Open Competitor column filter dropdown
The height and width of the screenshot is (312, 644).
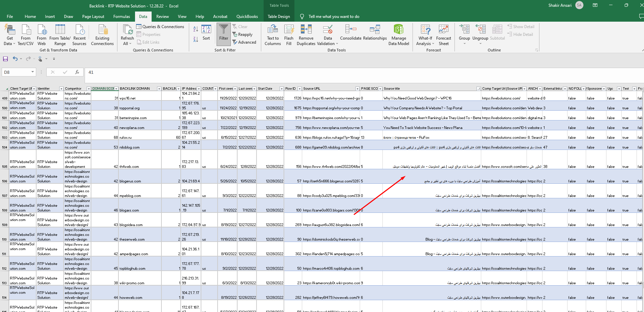(x=89, y=89)
